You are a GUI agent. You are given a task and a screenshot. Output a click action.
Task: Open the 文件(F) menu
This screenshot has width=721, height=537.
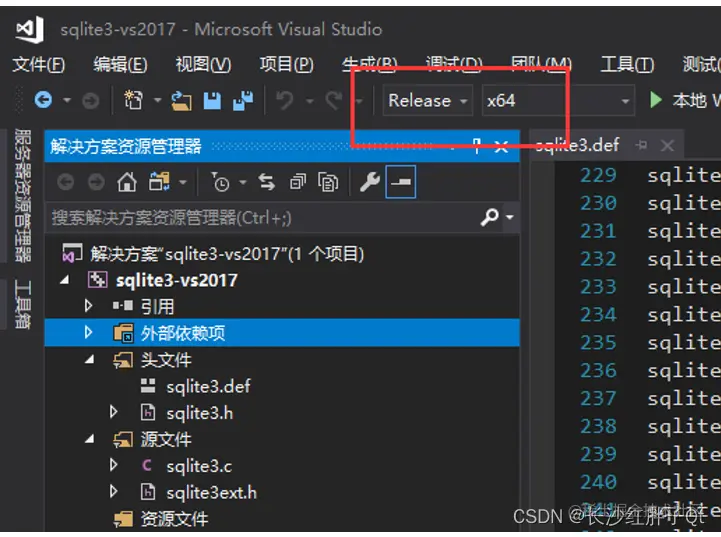[x=39, y=64]
